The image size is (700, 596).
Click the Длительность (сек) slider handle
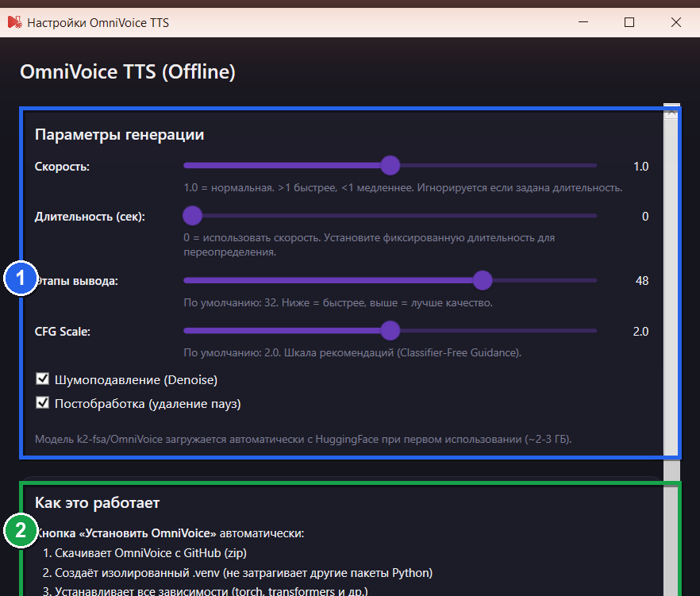(x=192, y=216)
